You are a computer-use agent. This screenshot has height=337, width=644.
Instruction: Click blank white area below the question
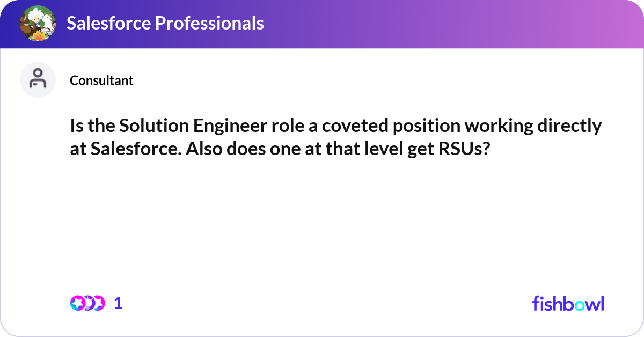tap(322, 225)
